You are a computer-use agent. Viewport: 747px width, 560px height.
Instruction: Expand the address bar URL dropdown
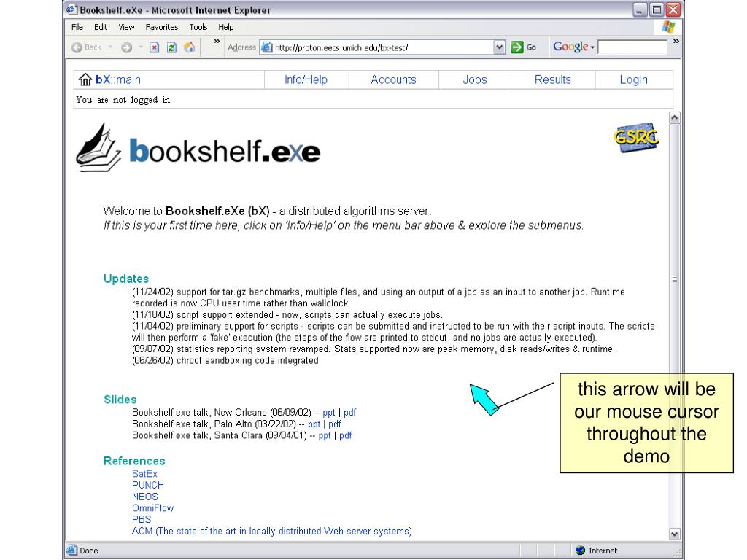point(499,47)
